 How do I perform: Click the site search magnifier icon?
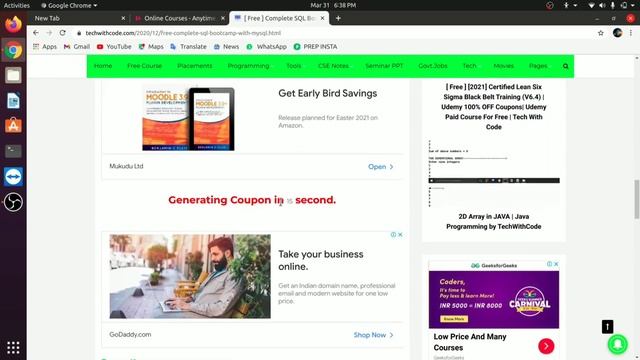tap(565, 66)
